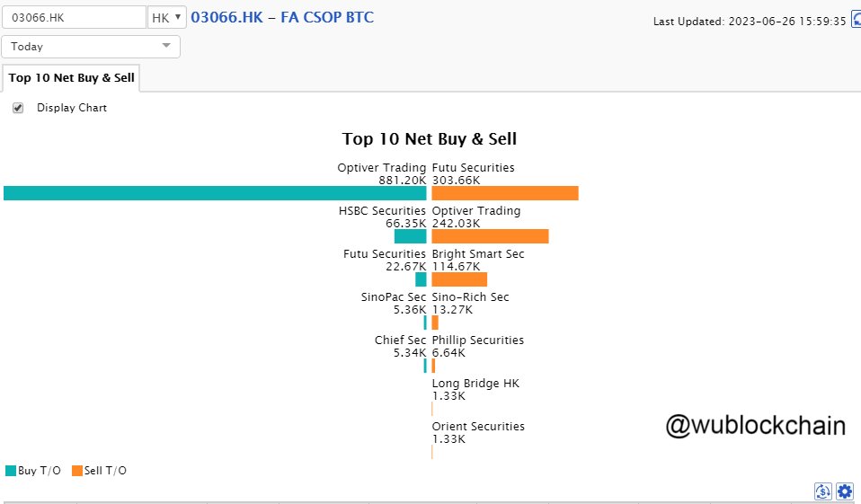
Task: Click the Orient Securities label
Action: coord(478,427)
